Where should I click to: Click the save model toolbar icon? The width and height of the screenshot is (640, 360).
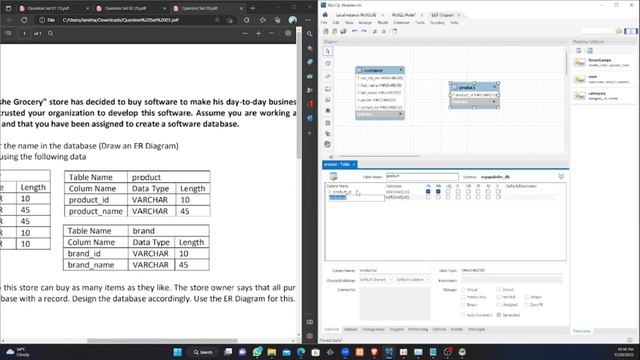point(343,31)
